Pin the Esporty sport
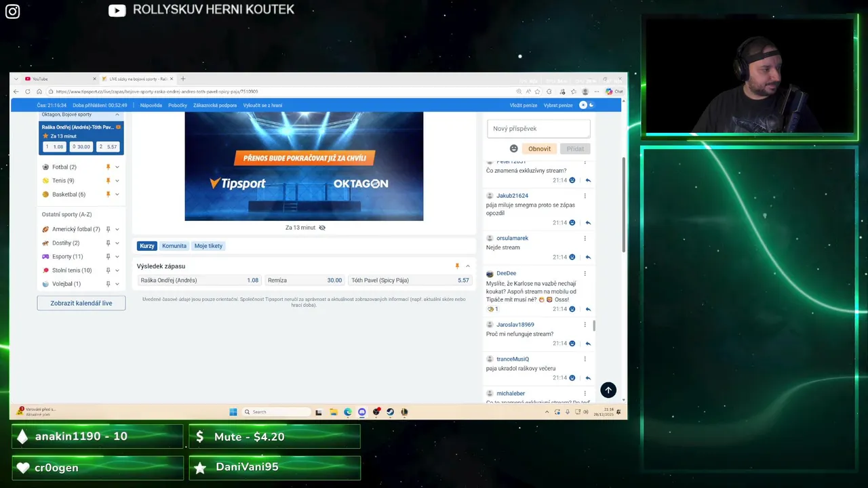 [108, 256]
